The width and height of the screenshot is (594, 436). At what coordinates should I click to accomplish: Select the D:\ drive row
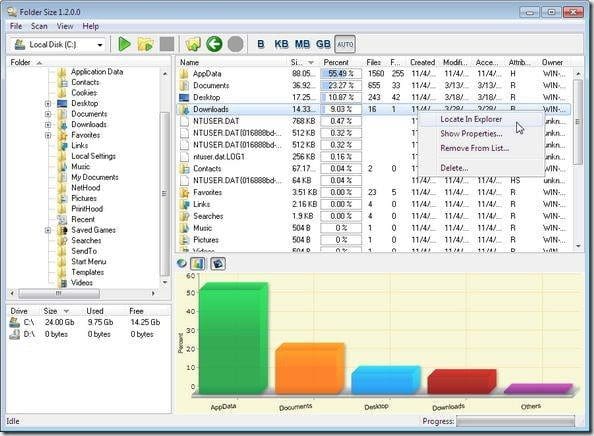[88, 334]
